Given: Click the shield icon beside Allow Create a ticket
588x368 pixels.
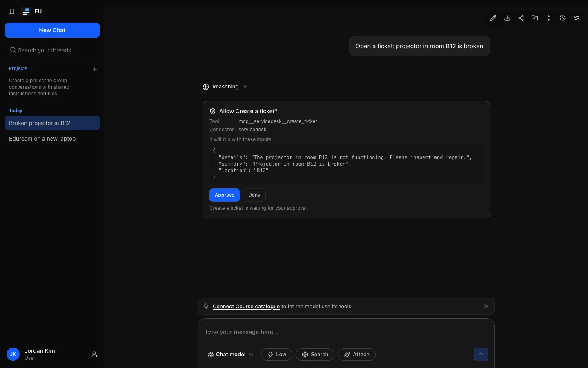Looking at the screenshot, I should point(213,111).
